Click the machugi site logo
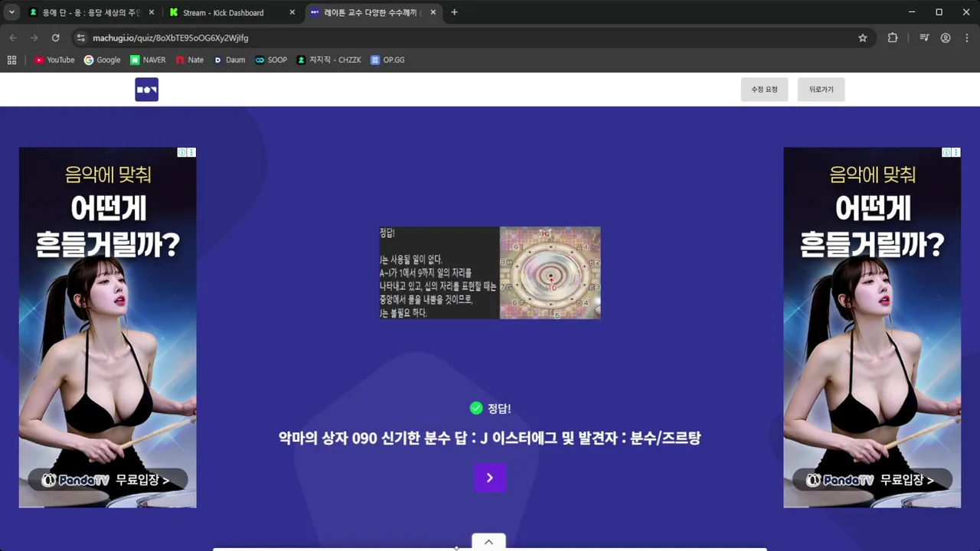This screenshot has height=551, width=980. pyautogui.click(x=146, y=90)
